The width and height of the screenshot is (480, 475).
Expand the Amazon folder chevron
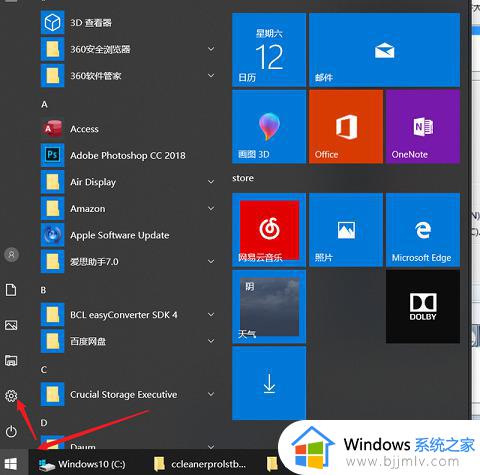point(211,208)
